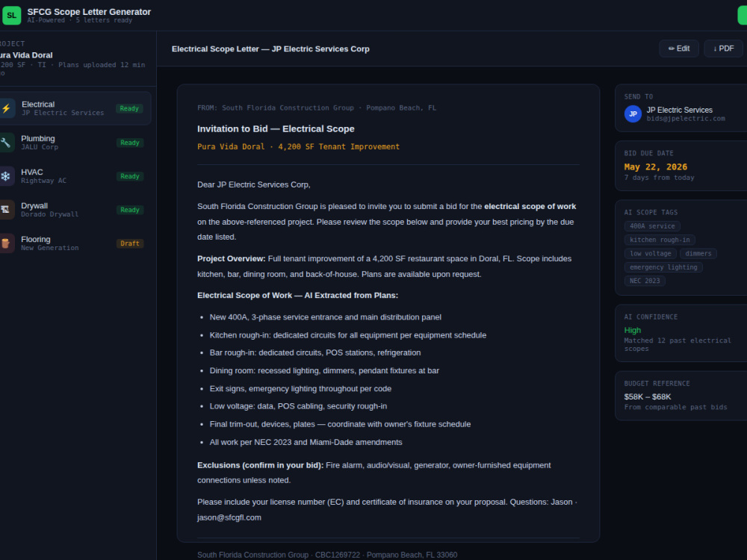Select the Flooring wood icon
This screenshot has height=560, width=747.
(6, 243)
